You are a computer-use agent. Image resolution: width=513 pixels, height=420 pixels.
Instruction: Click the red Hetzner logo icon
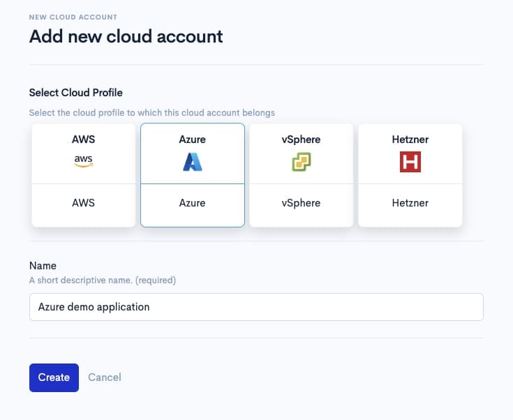point(410,162)
